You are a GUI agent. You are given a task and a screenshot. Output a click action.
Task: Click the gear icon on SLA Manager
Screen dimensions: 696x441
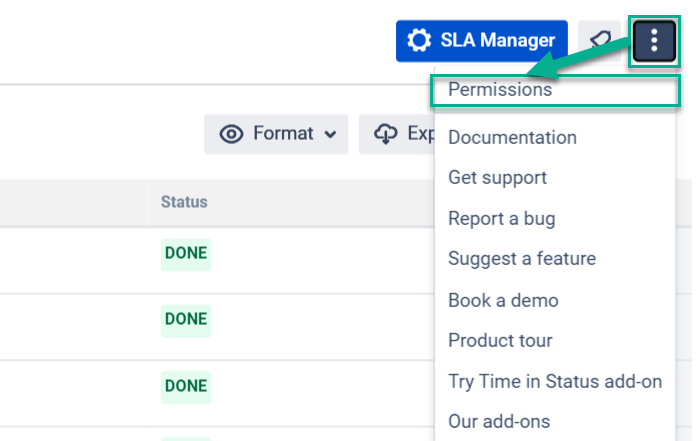(421, 41)
